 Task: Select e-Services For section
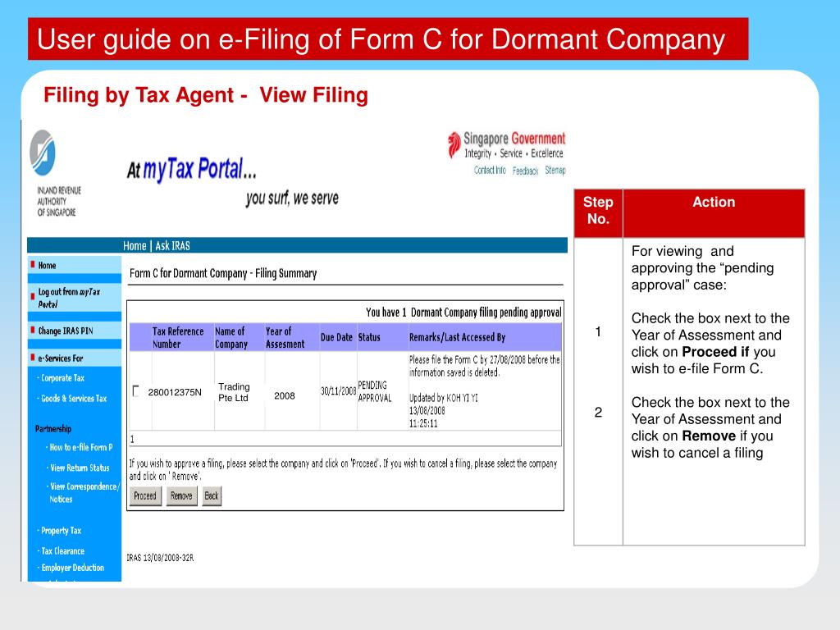pos(60,358)
